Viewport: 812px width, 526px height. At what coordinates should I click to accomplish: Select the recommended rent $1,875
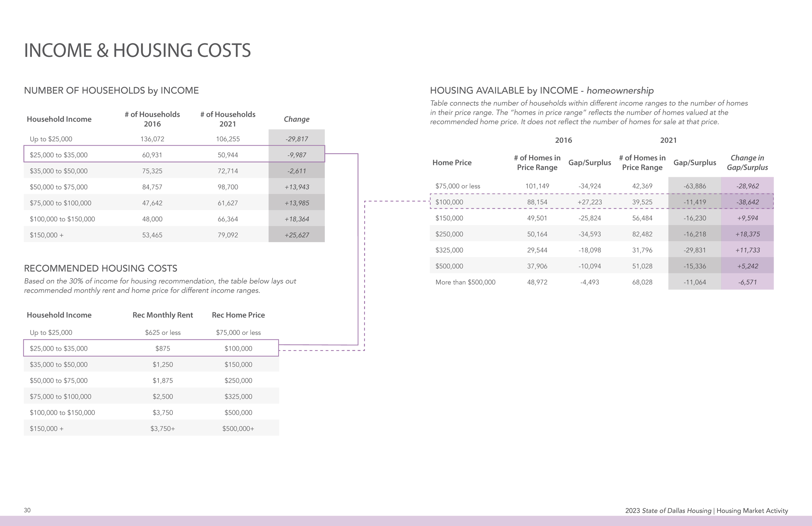[163, 381]
